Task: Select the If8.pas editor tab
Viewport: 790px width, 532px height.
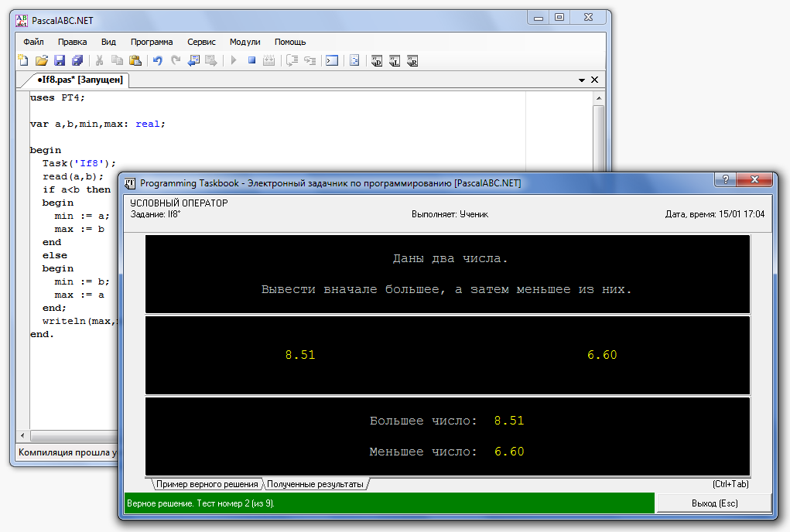Action: point(79,80)
